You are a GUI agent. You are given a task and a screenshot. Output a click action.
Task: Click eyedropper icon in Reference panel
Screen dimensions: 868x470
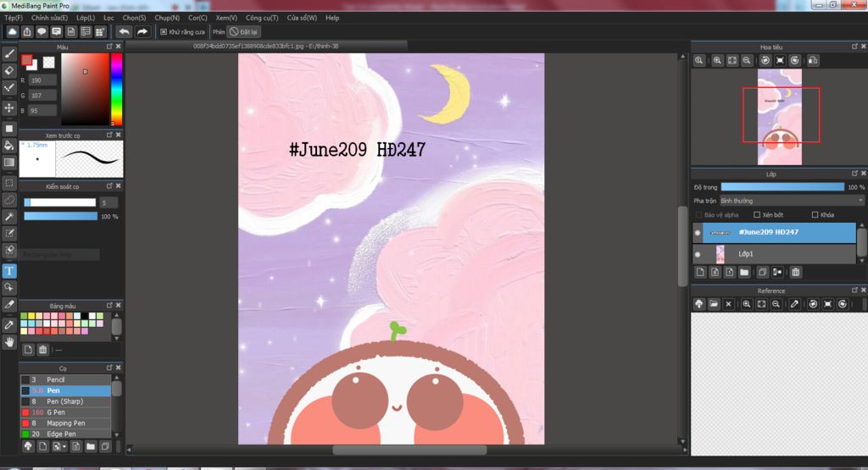[794, 304]
